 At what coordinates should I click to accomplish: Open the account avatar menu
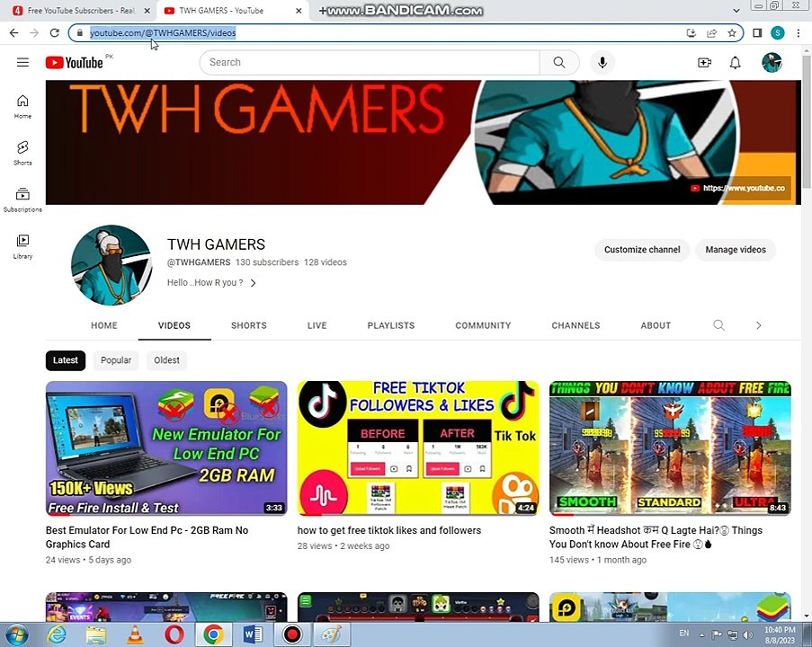click(772, 63)
